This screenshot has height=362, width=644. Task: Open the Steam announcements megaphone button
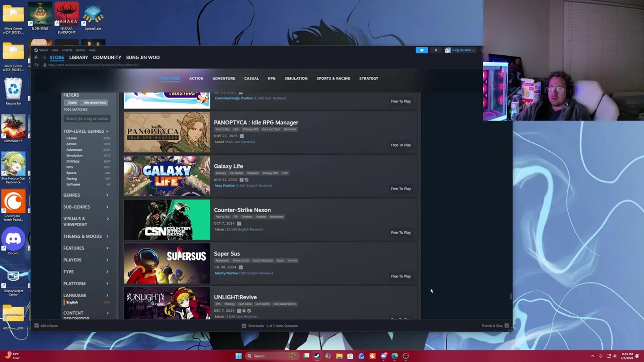(422, 50)
